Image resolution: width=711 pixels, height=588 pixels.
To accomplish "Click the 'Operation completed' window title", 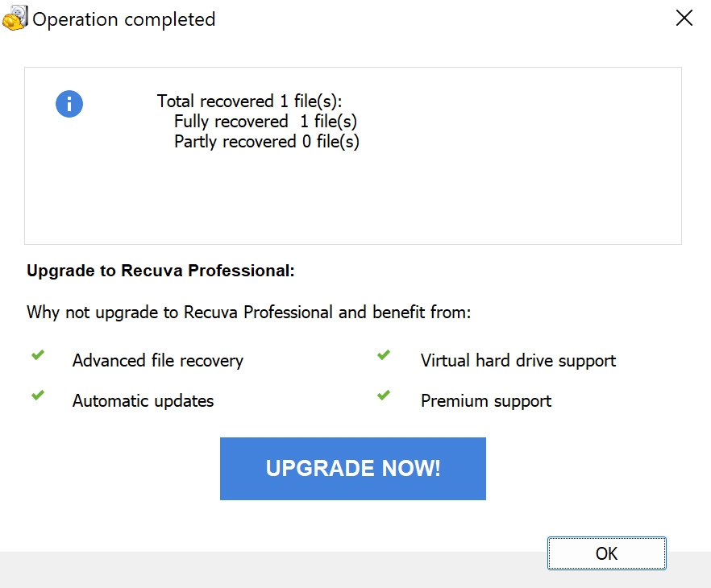I will [124, 19].
